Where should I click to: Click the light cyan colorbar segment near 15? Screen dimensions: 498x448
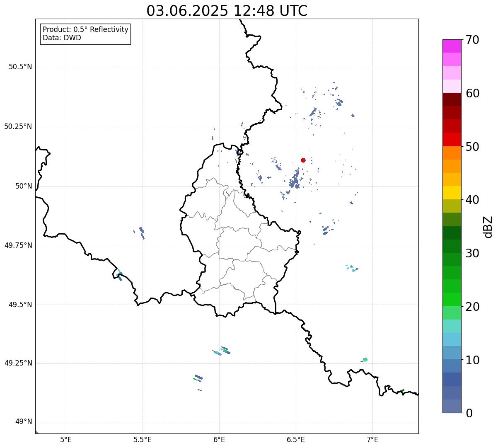click(x=452, y=326)
